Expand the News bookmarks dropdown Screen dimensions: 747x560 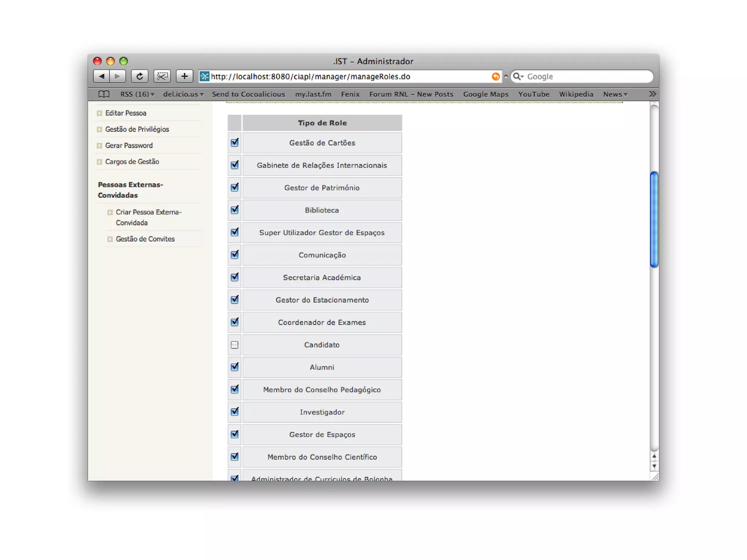coord(615,94)
